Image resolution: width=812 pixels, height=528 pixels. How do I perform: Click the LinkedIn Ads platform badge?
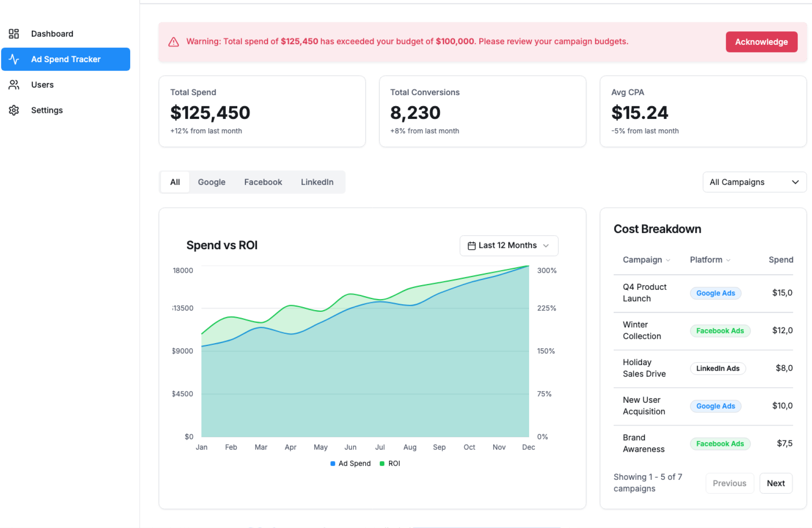coord(717,368)
